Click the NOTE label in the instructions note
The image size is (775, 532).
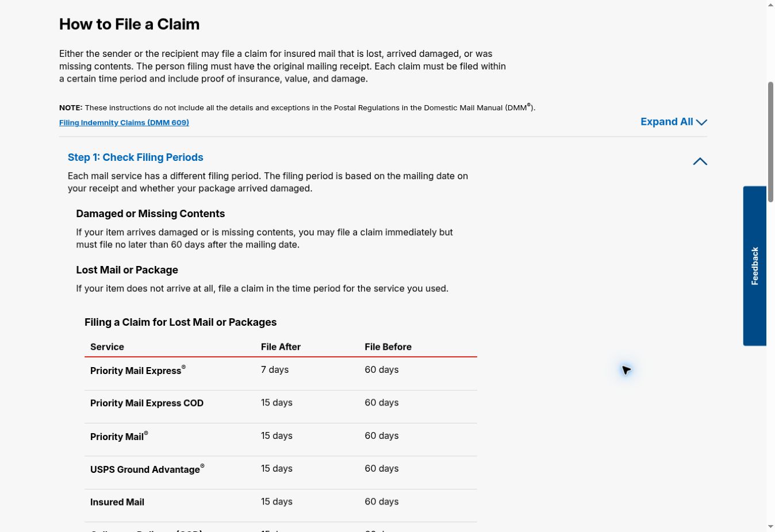[x=71, y=107]
